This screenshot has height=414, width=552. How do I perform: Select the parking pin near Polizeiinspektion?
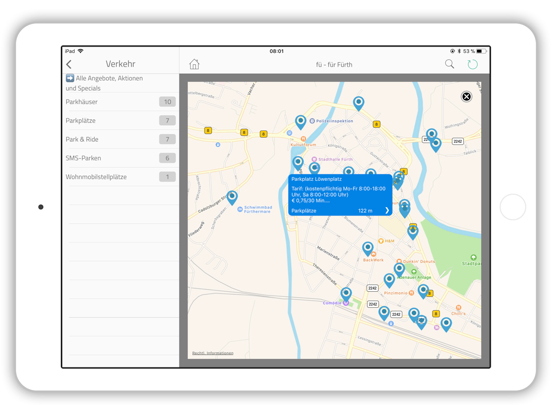click(x=300, y=122)
